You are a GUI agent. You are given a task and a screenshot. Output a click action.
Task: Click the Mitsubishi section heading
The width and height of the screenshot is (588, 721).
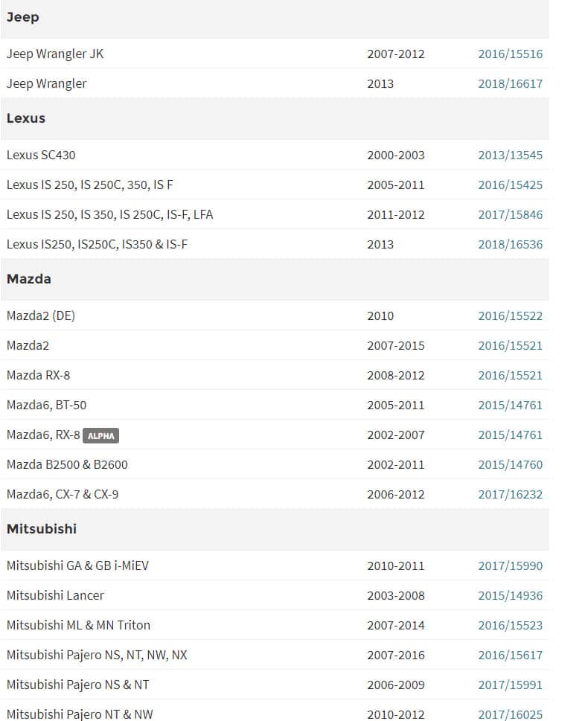click(x=42, y=529)
